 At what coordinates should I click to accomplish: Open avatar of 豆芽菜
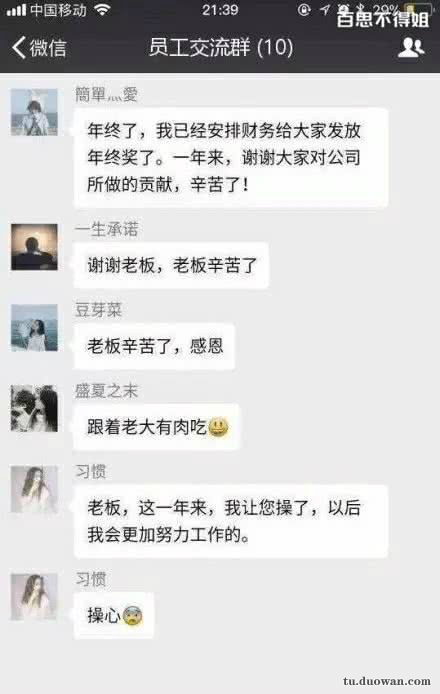(34, 328)
